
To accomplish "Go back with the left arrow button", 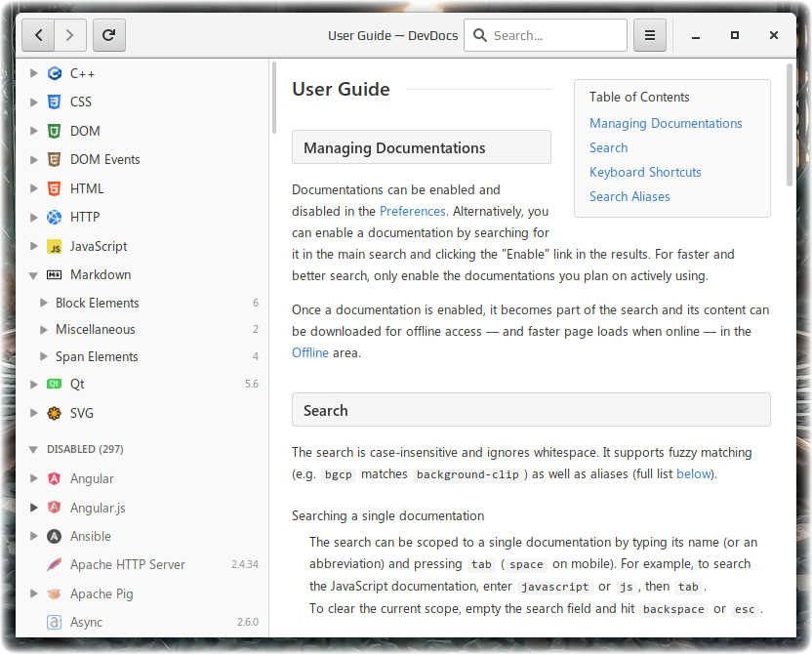I will click(x=38, y=35).
